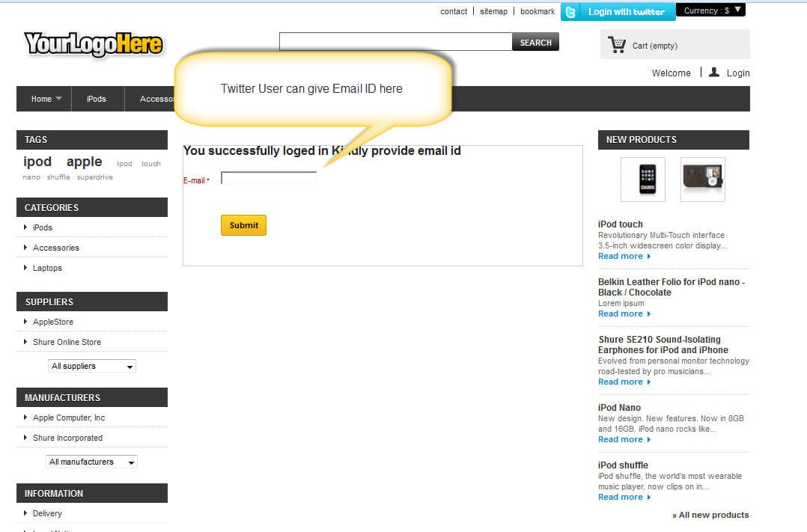
Task: Focus the E-mail input field
Action: pyautogui.click(x=269, y=178)
